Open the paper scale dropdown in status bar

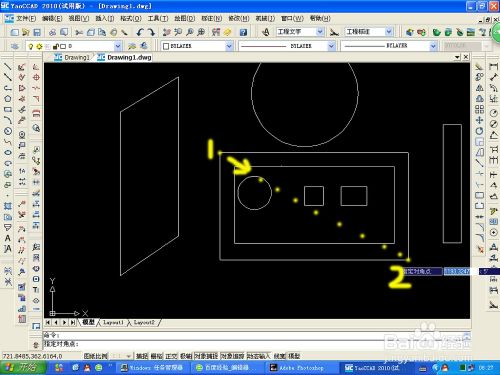[129, 356]
